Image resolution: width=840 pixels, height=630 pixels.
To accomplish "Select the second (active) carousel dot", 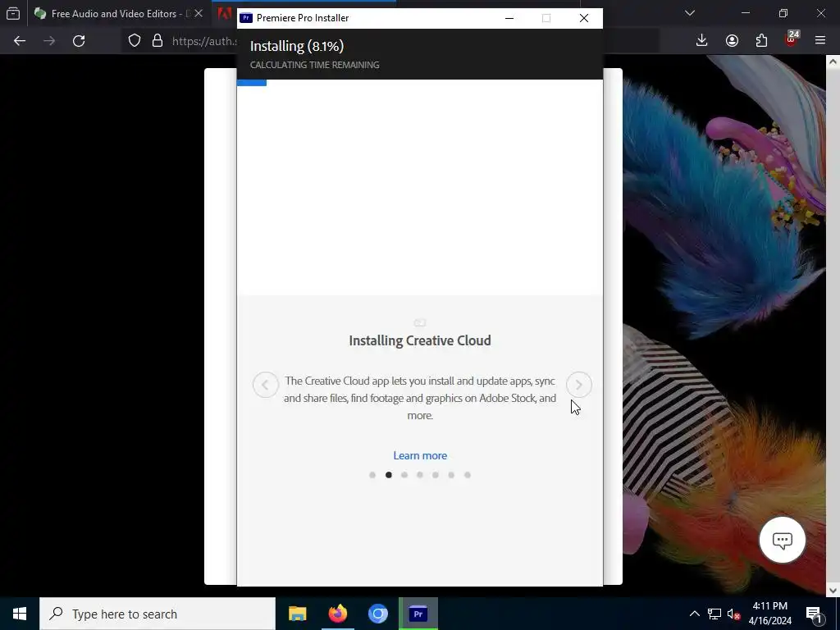I will point(388,475).
